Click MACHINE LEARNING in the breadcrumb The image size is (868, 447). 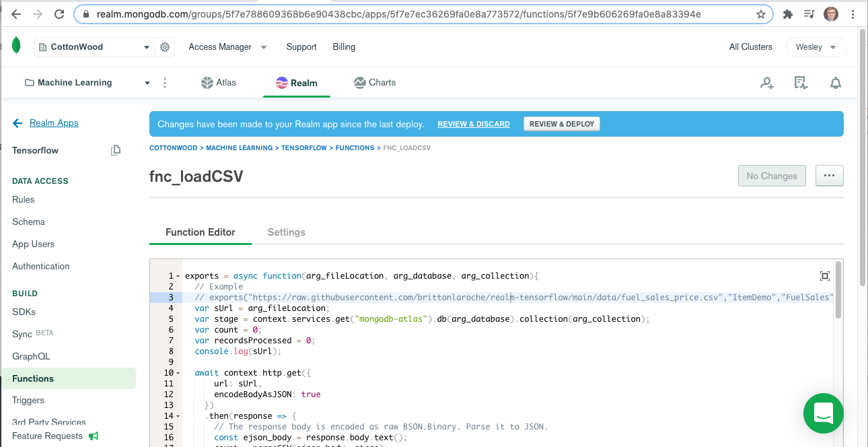coord(239,148)
